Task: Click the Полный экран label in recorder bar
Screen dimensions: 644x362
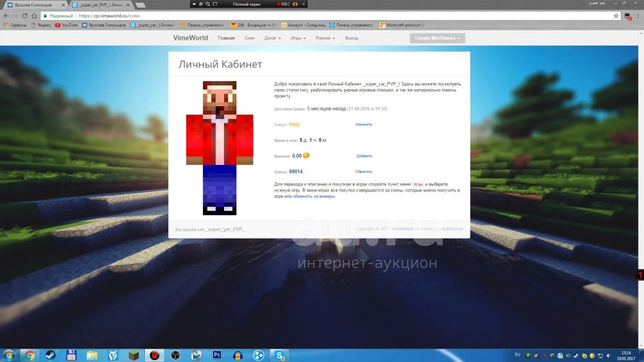Action: (247, 4)
